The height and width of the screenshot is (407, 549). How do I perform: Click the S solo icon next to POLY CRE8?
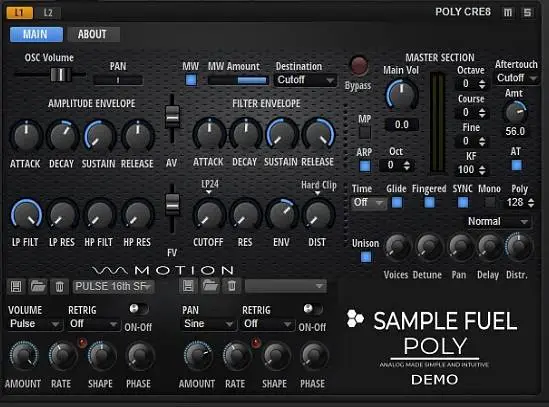click(527, 13)
